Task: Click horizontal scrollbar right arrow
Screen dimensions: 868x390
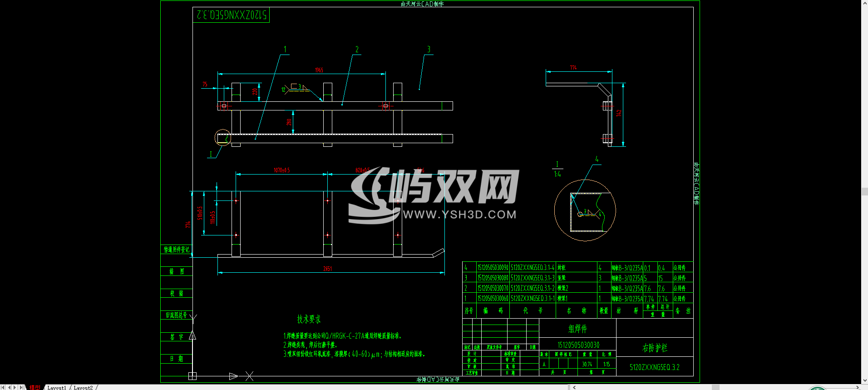Action: [x=858, y=387]
